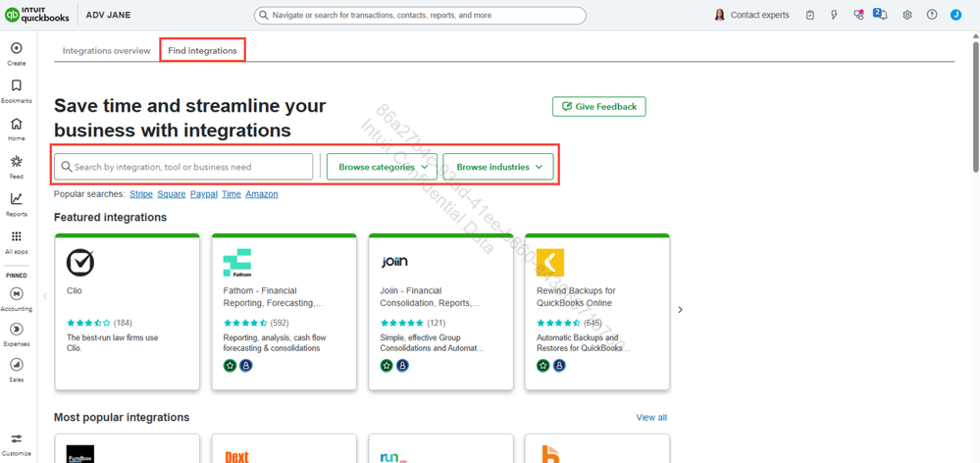Go to next featured integrations

pos(681,310)
